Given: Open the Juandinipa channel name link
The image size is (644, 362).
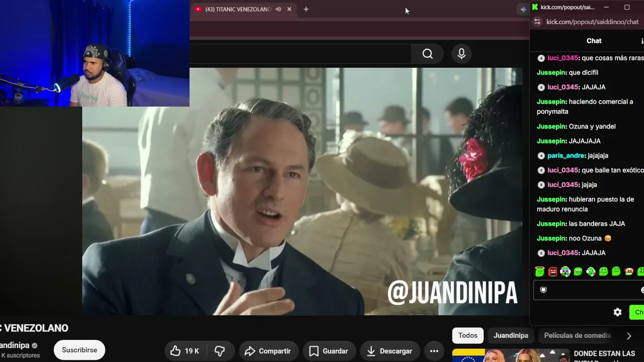Looking at the screenshot, I should point(15,345).
